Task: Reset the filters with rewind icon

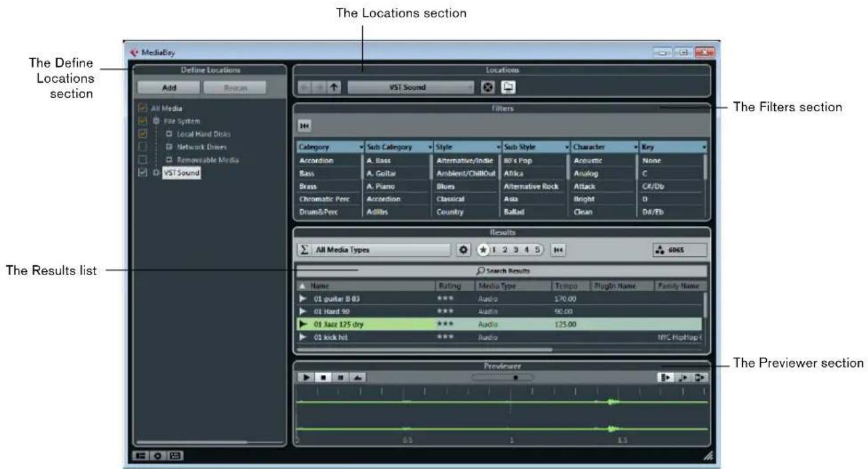Action: click(305, 126)
